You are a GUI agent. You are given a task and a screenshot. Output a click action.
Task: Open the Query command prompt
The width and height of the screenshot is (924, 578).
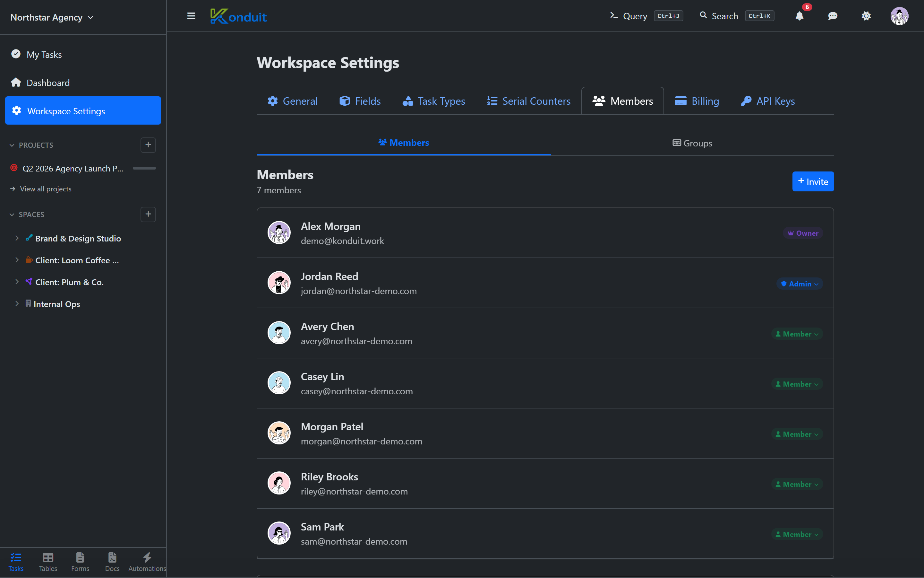point(646,16)
